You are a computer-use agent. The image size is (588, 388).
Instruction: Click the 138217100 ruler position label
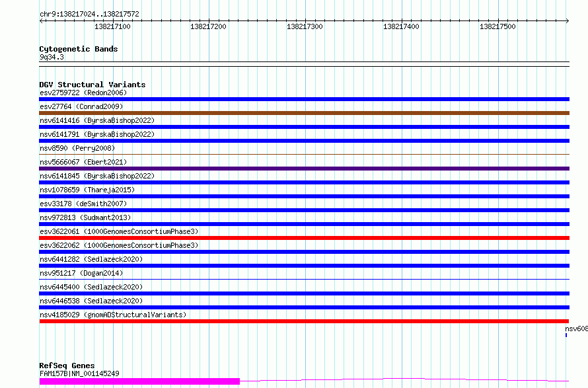point(112,26)
